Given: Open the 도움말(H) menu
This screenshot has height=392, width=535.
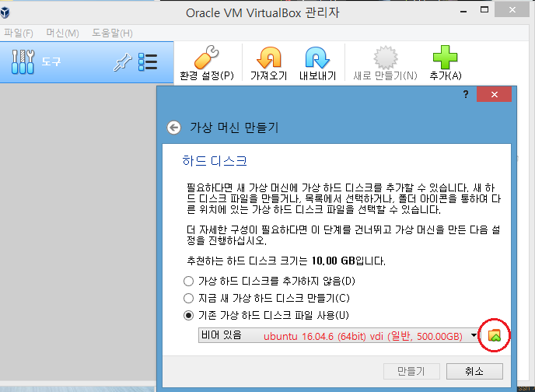Looking at the screenshot, I should 112,33.
